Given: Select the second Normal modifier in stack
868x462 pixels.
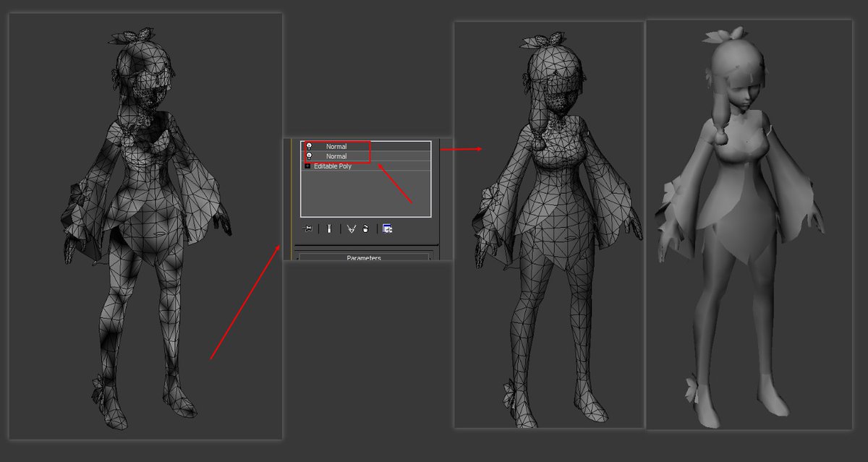Looking at the screenshot, I should [x=366, y=156].
